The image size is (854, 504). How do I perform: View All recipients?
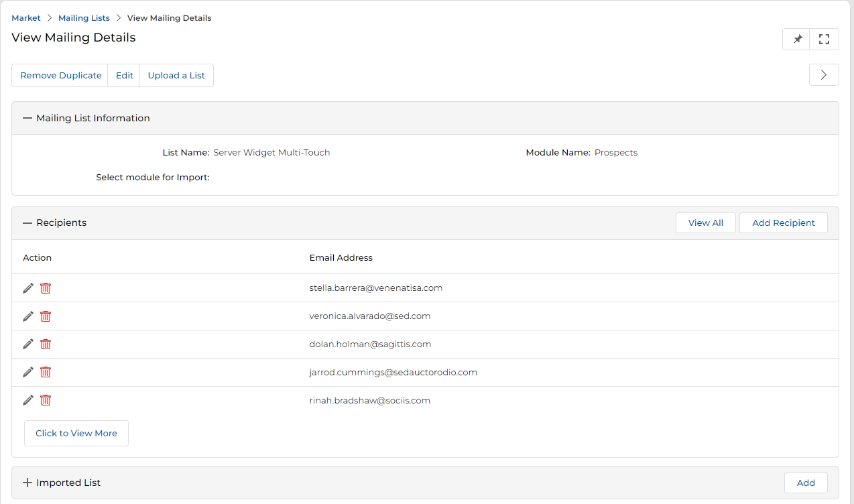point(706,223)
